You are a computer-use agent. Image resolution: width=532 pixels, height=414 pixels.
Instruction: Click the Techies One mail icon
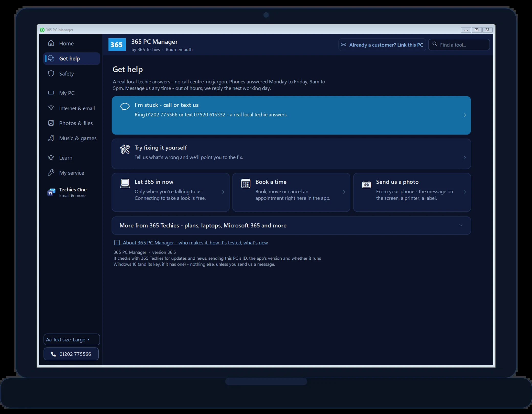pyautogui.click(x=51, y=192)
